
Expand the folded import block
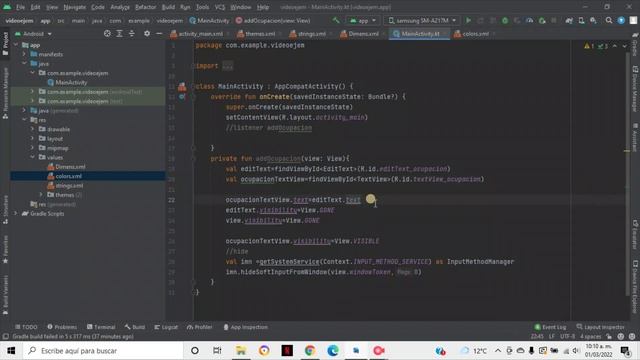click(x=228, y=66)
